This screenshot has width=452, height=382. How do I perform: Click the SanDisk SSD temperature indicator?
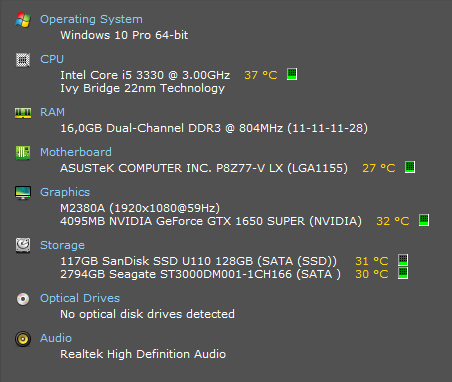(x=403, y=260)
